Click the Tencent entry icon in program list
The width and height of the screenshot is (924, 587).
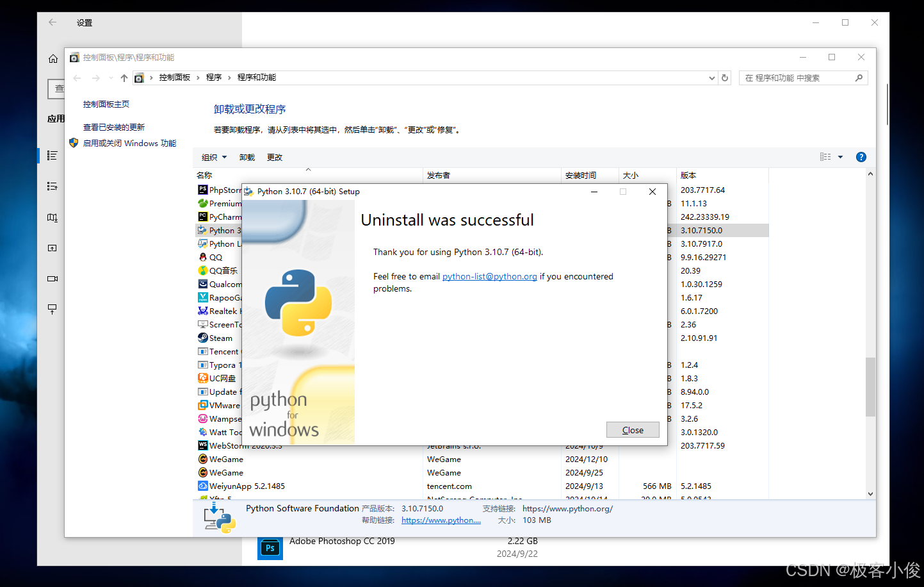[x=202, y=351]
